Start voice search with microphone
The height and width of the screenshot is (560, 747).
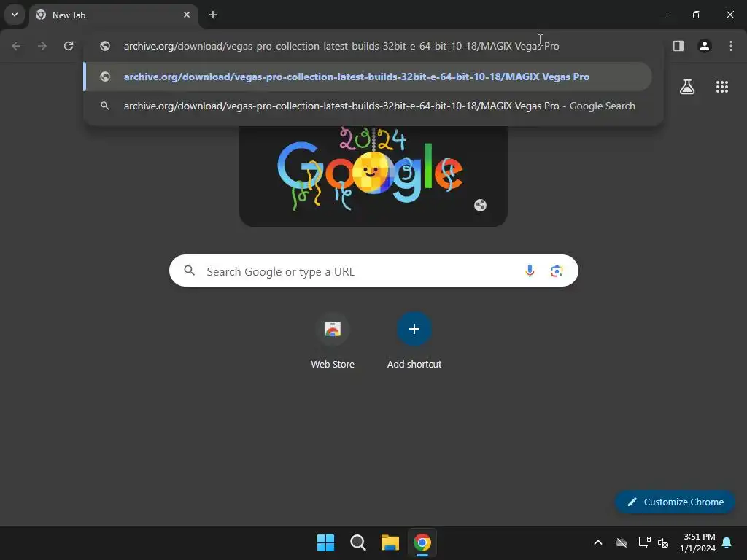[x=530, y=271]
